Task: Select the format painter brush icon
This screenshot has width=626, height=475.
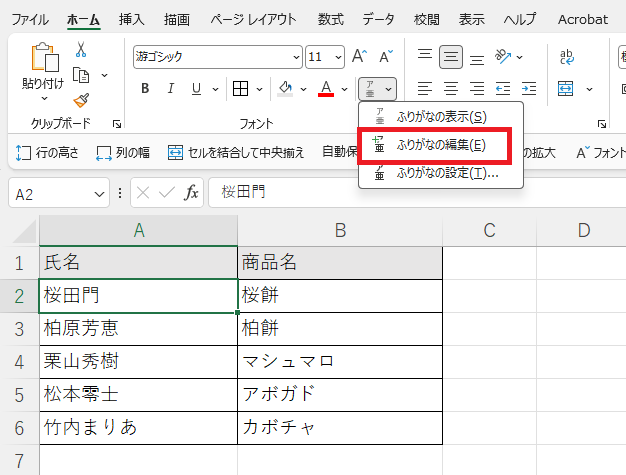Action: [x=81, y=100]
